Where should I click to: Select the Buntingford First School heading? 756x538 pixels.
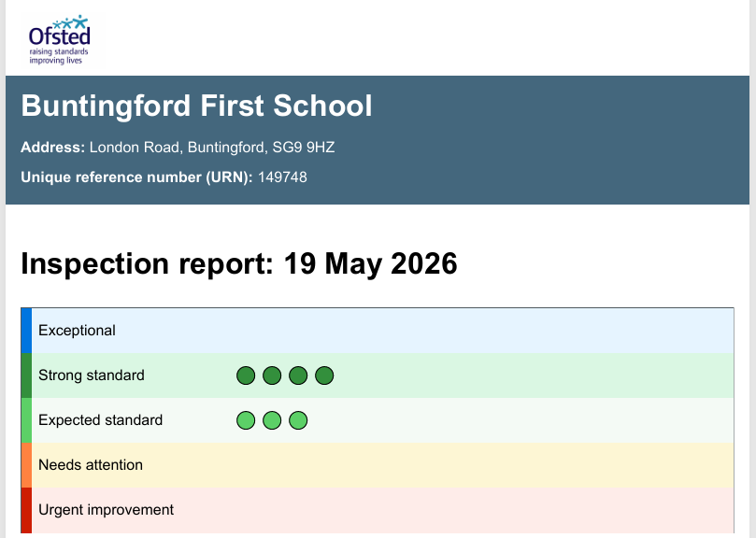(x=197, y=106)
